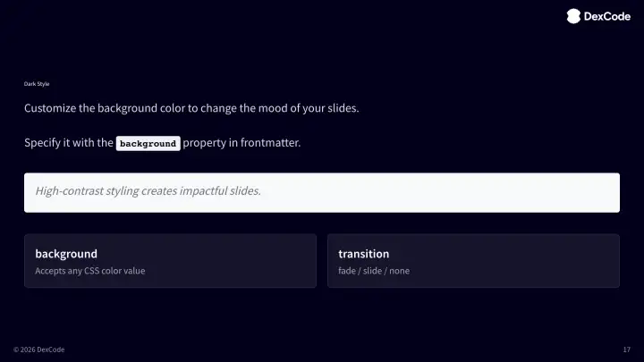Click the 'property in frontmatter' text

click(241, 143)
